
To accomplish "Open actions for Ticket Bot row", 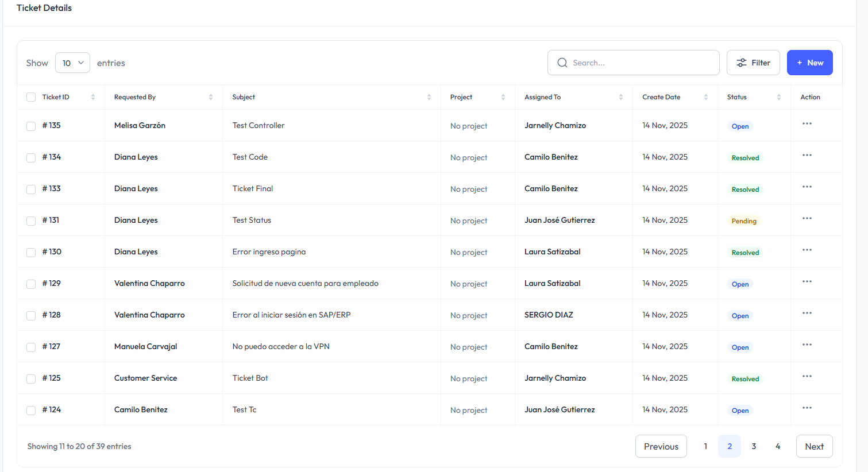I will click(x=807, y=377).
